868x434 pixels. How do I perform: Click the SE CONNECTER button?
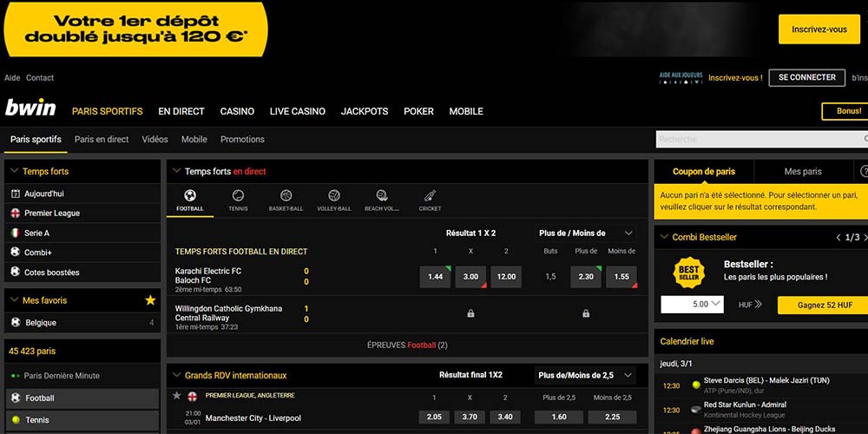806,77
